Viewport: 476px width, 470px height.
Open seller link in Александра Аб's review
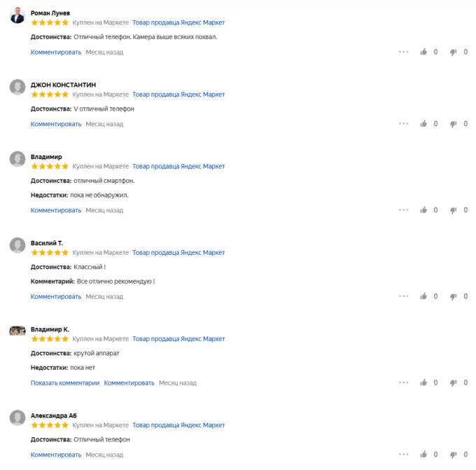178,424
